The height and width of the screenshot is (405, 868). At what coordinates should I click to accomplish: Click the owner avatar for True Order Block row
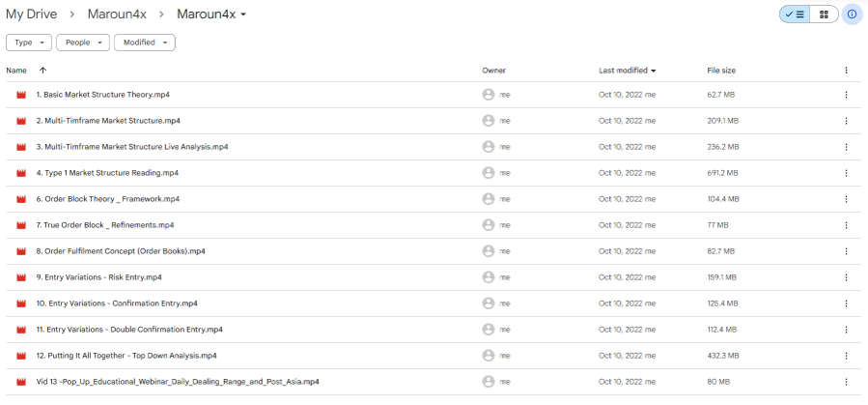[x=489, y=225]
